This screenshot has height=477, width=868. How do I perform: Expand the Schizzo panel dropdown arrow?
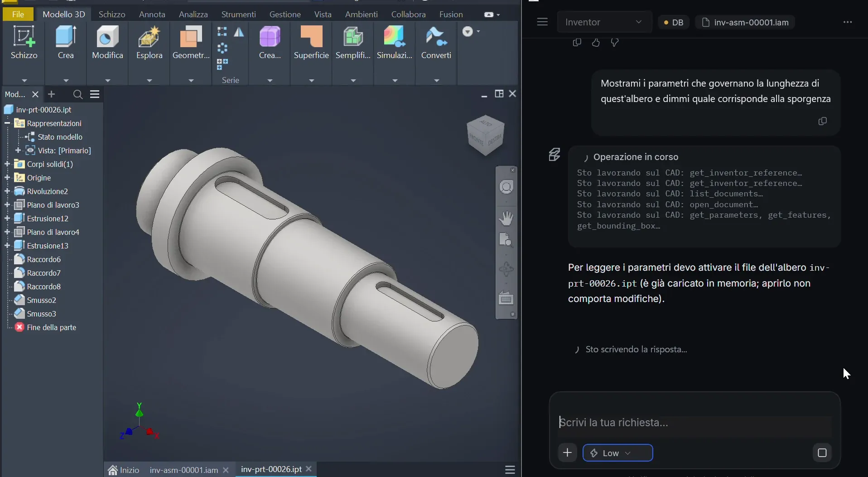(x=24, y=81)
